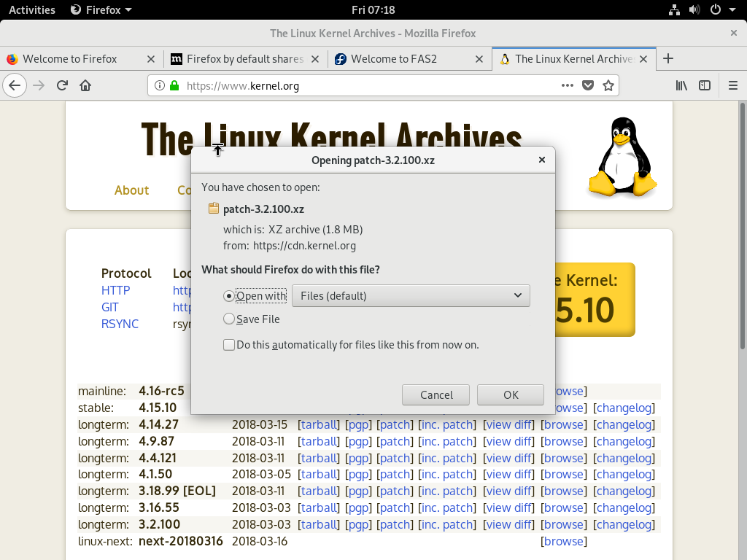The image size is (747, 560).
Task: Switch to Firefox by default shares tab
Action: coord(245,59)
